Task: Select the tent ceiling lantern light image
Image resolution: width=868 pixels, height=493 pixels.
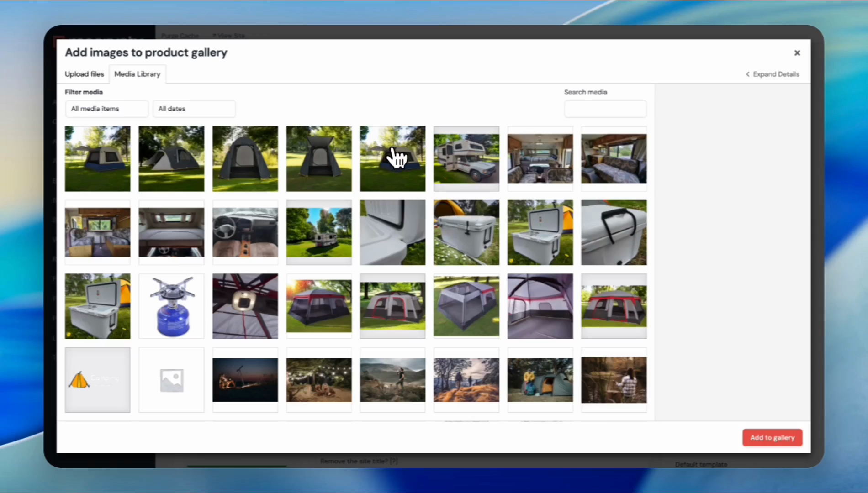Action: point(245,306)
